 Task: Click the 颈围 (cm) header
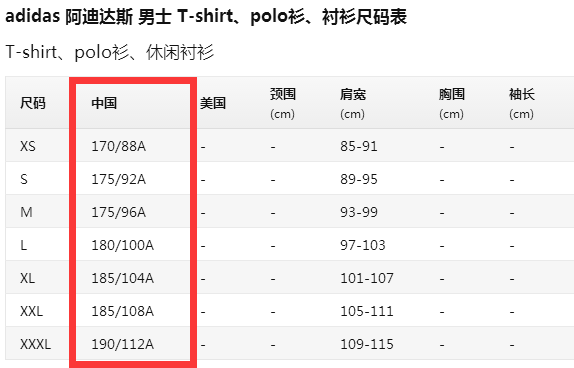tap(283, 104)
